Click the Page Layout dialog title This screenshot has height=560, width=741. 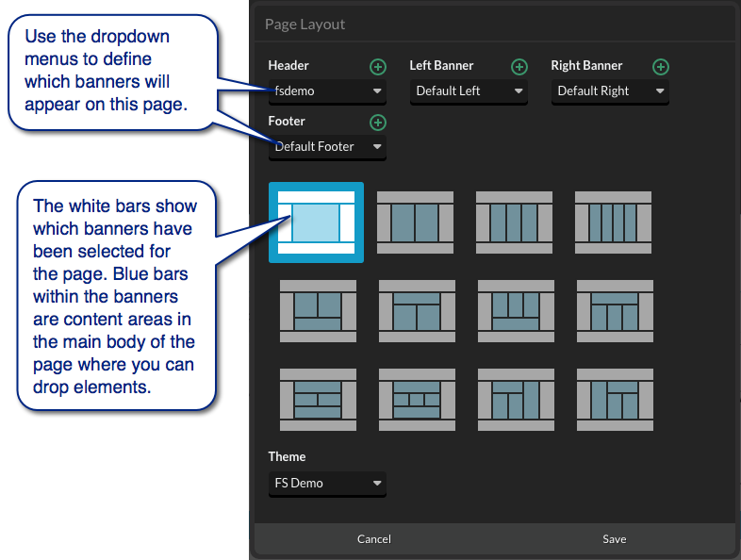305,25
